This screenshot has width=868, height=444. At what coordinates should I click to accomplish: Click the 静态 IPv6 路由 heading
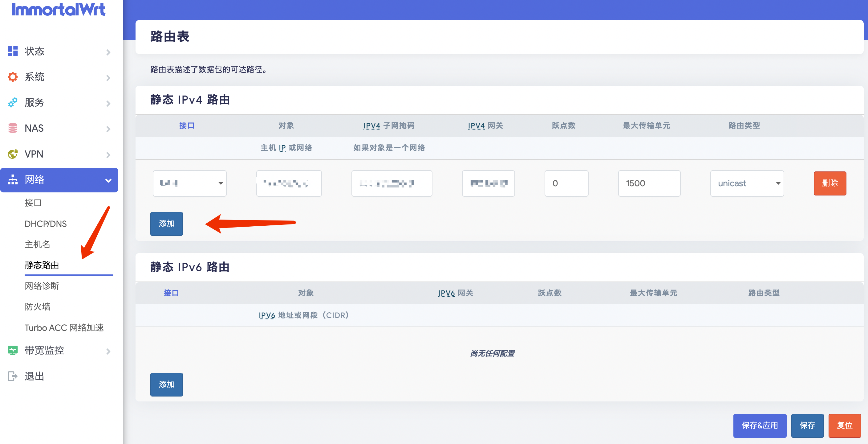(x=190, y=267)
